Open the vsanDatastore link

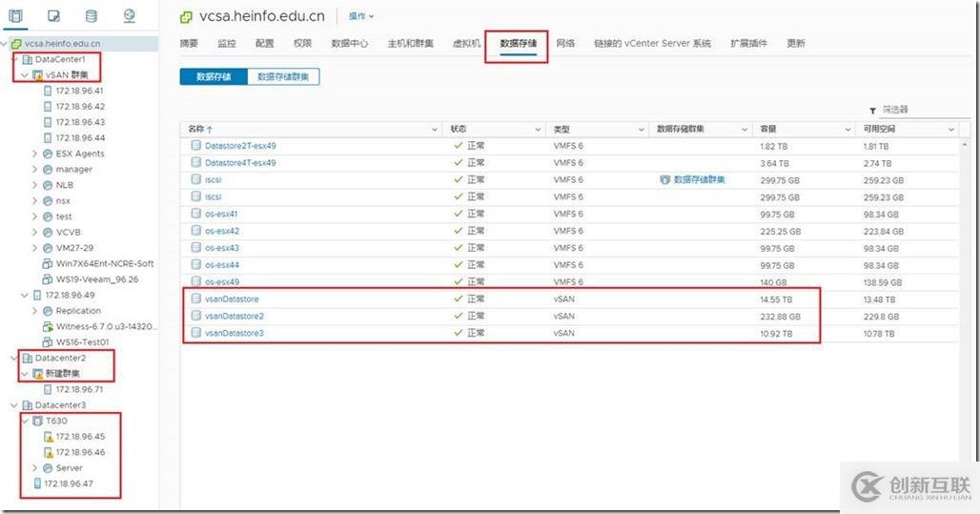232,298
